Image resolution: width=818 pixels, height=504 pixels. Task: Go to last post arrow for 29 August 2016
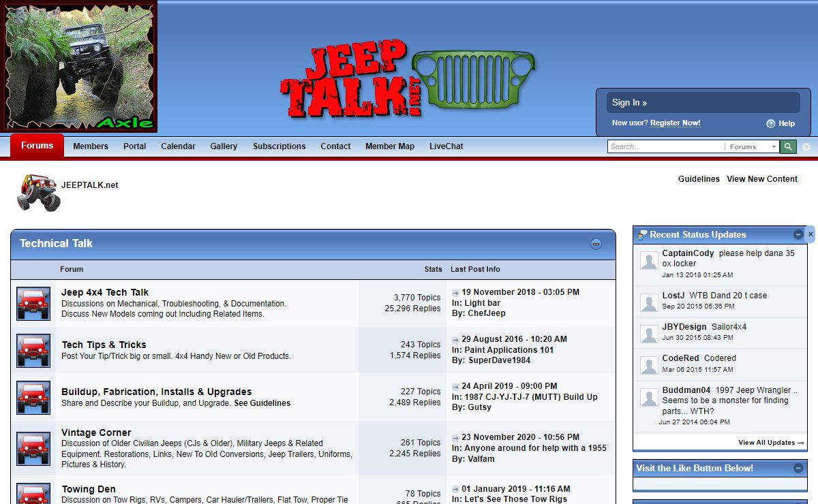(x=455, y=340)
